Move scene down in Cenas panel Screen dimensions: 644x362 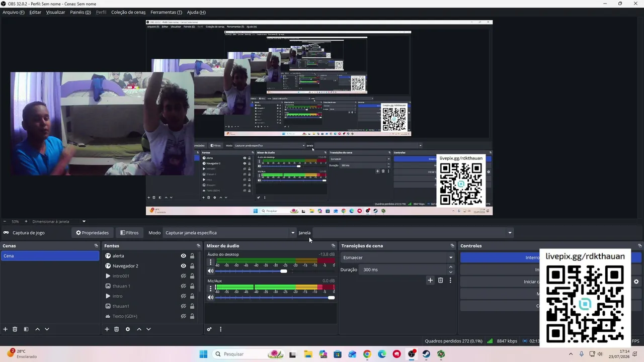(47, 329)
